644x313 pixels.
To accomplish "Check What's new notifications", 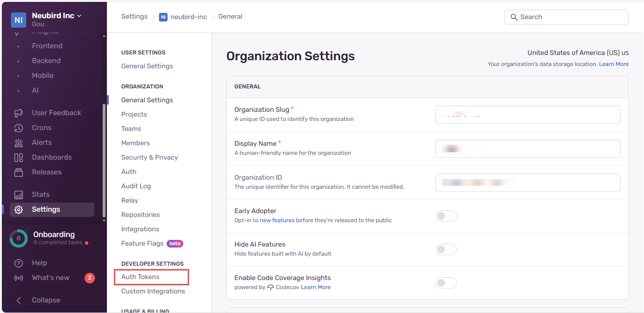I will [x=51, y=277].
